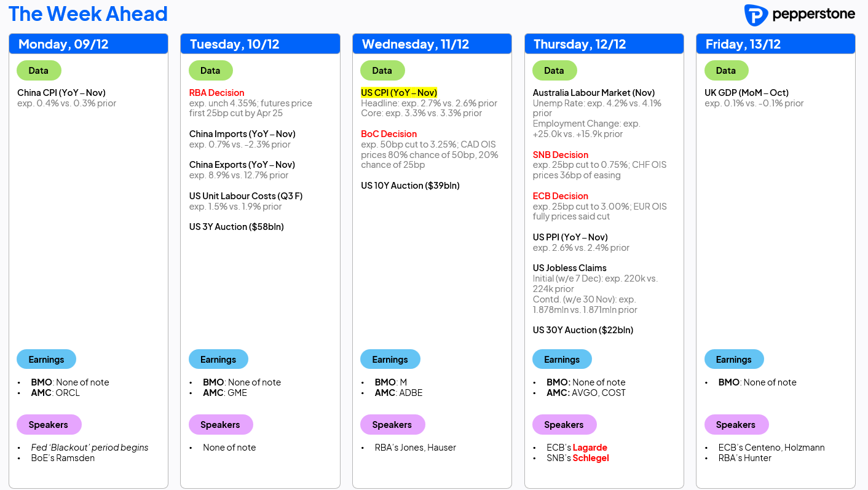Select the Monday, 09/12 header

pyautogui.click(x=89, y=44)
